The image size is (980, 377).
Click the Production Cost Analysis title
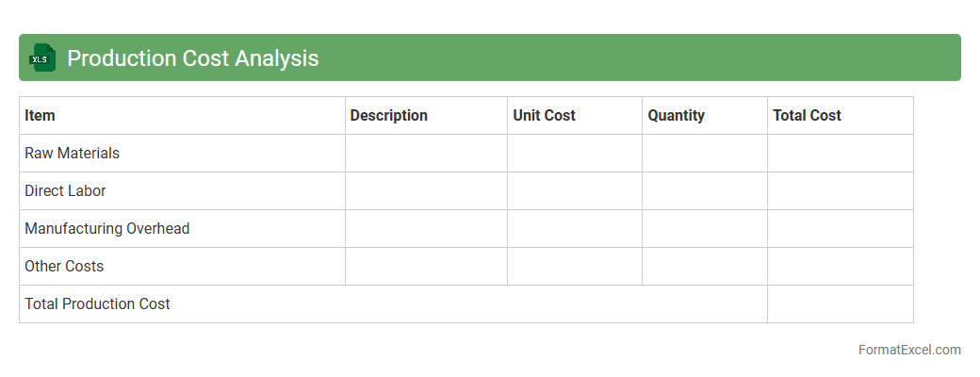tap(193, 58)
